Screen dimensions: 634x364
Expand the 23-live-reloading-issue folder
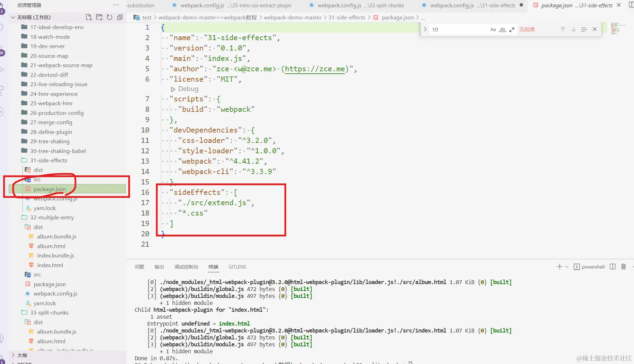click(x=59, y=84)
